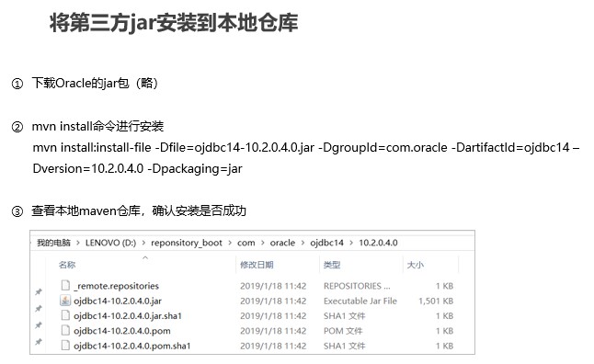Expand chevron after 我的电脑 in breadcrumb
Image resolution: width=594 pixels, height=364 pixels.
78,243
